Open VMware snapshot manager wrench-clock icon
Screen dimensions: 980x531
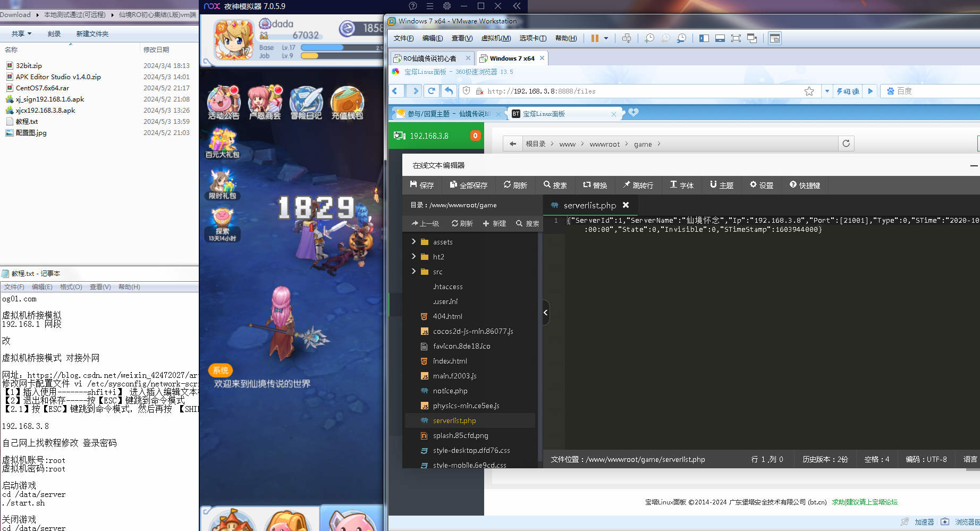pyautogui.click(x=681, y=38)
